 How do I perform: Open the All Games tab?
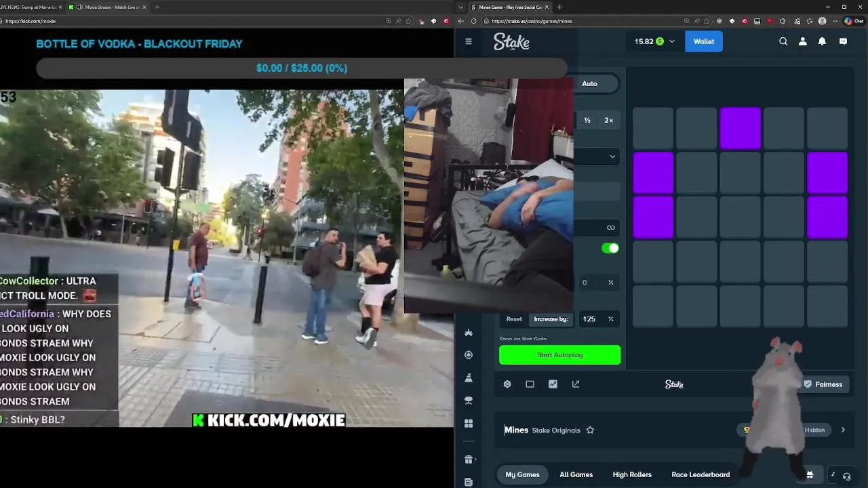click(x=576, y=474)
